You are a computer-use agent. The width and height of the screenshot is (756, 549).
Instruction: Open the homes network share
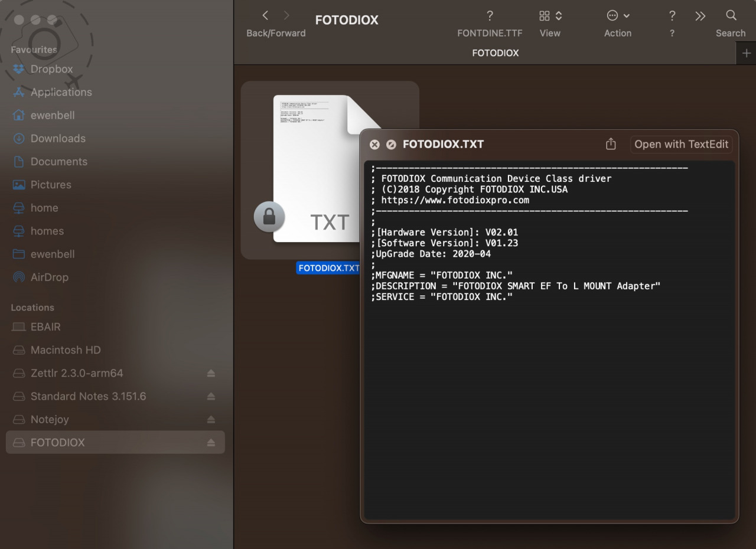point(47,231)
